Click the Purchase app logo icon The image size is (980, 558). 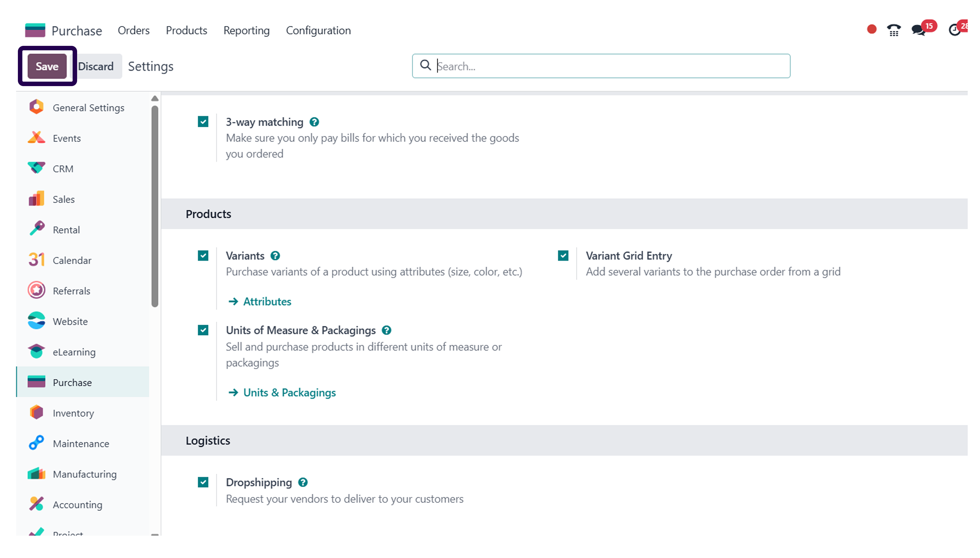(35, 30)
